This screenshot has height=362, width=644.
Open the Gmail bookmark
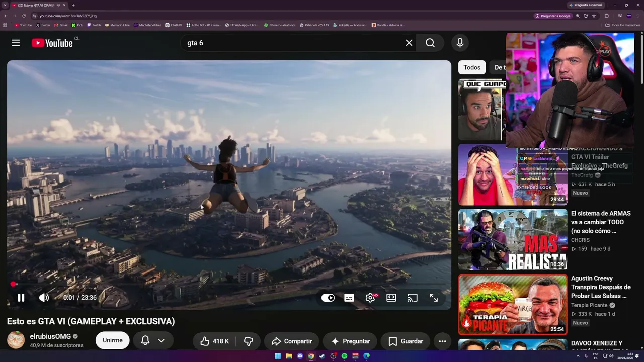61,25
